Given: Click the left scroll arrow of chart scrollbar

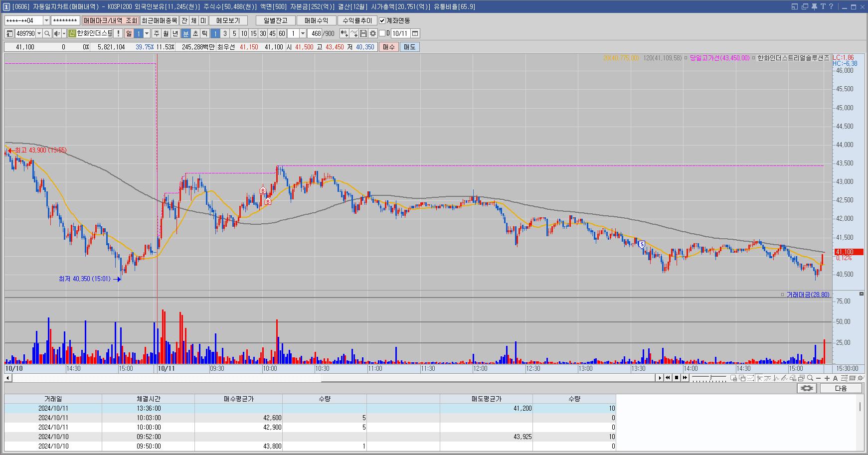Looking at the screenshot, I should point(7,378).
